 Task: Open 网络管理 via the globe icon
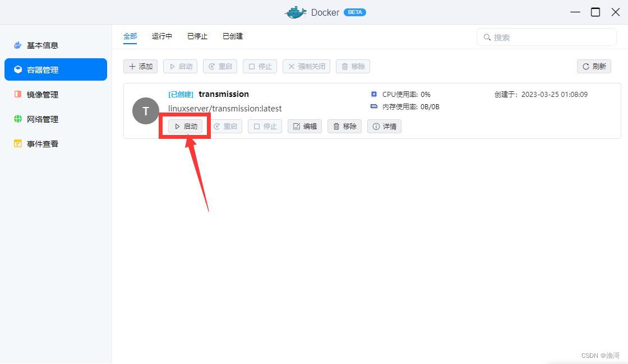pyautogui.click(x=17, y=119)
